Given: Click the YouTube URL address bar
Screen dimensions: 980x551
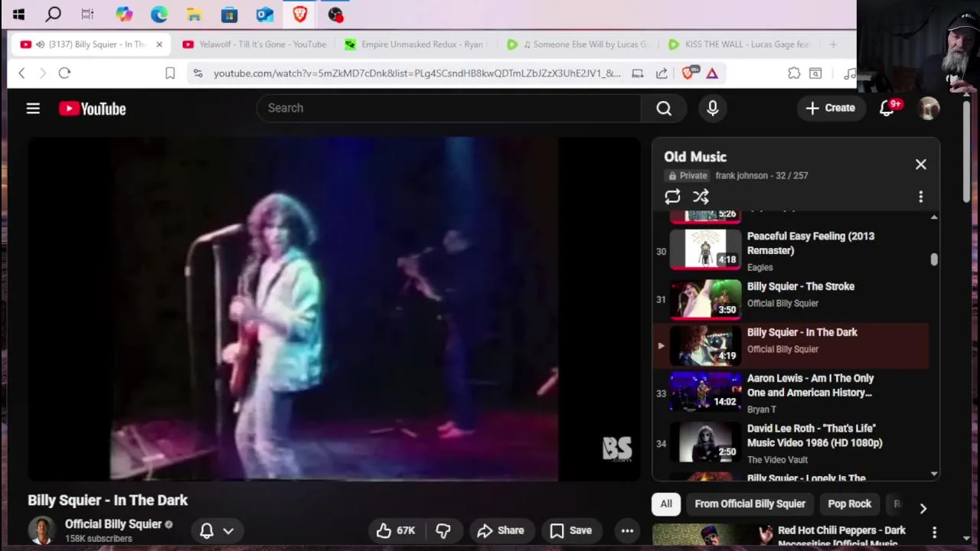Looking at the screenshot, I should point(417,73).
